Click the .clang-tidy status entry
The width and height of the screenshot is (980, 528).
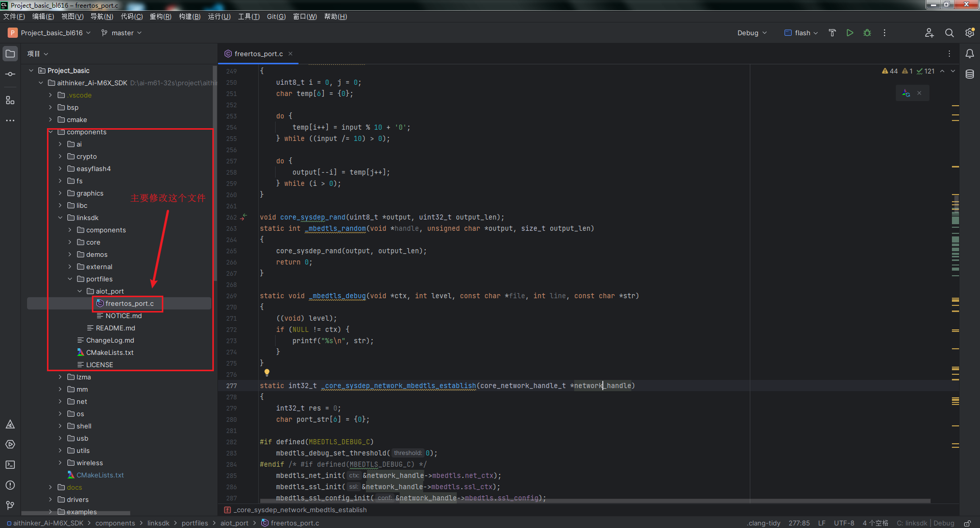(x=764, y=523)
